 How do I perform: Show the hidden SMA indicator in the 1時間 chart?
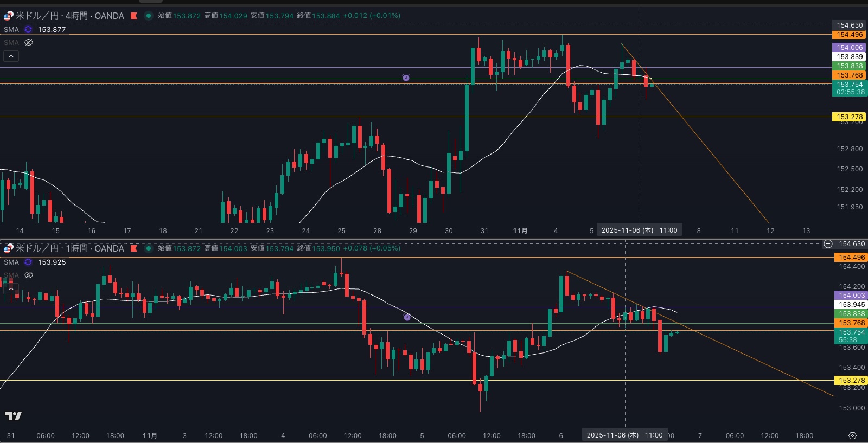29,275
